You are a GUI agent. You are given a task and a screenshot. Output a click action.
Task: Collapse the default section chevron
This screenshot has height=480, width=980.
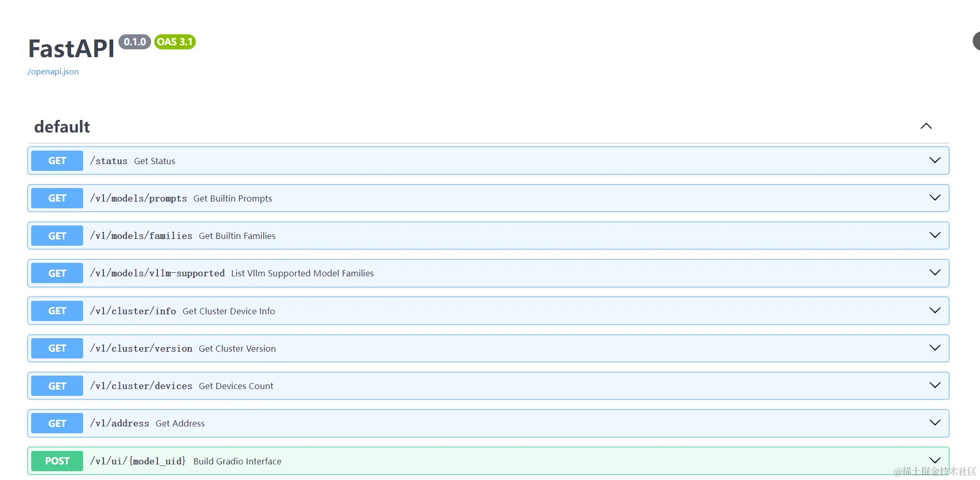[926, 126]
